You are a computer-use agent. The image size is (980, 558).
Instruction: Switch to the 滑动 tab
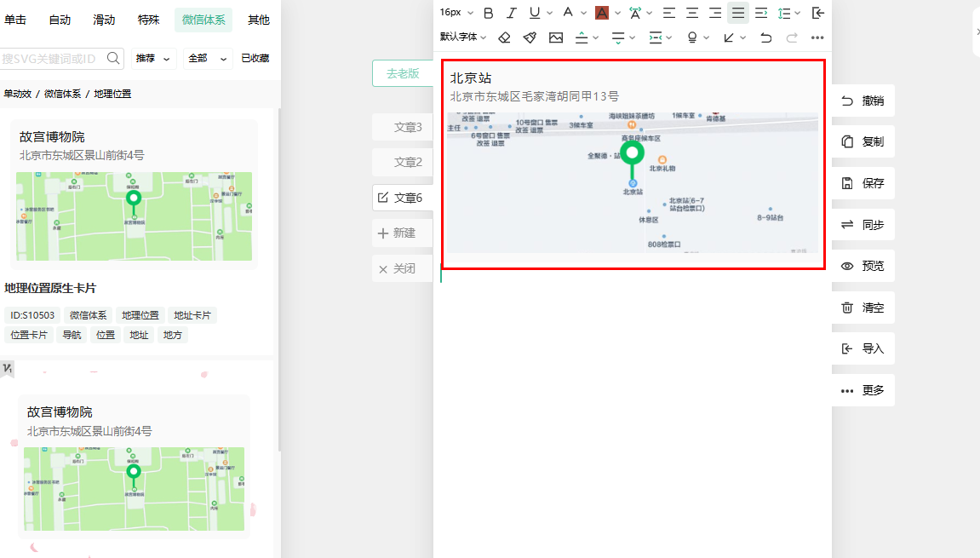tap(104, 20)
